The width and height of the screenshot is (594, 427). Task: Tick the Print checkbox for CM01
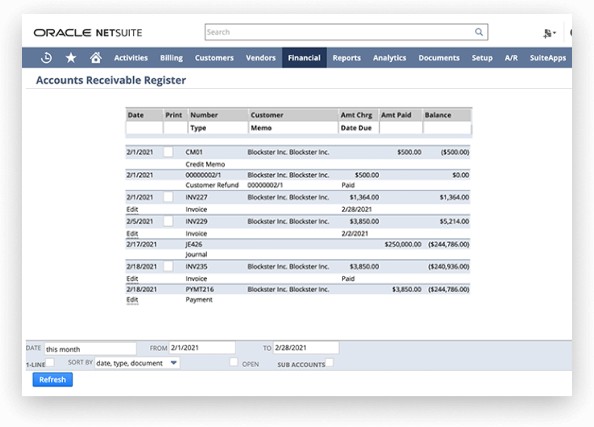pyautogui.click(x=168, y=152)
